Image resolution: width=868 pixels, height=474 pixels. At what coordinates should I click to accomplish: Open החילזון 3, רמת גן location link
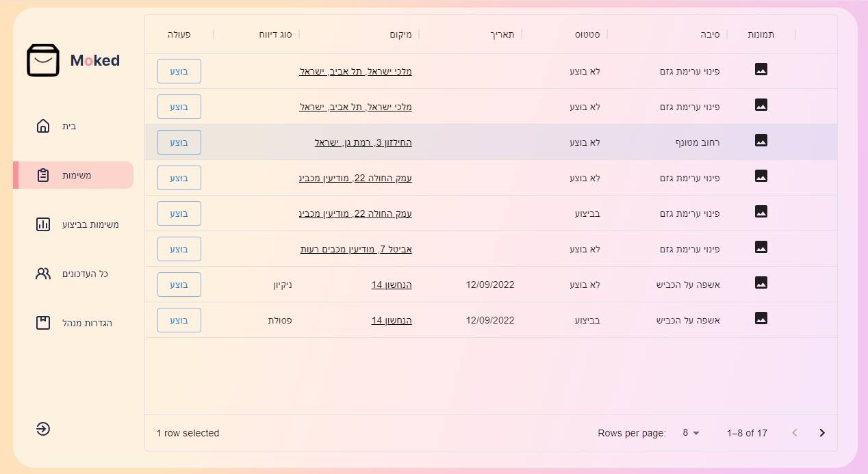(363, 142)
